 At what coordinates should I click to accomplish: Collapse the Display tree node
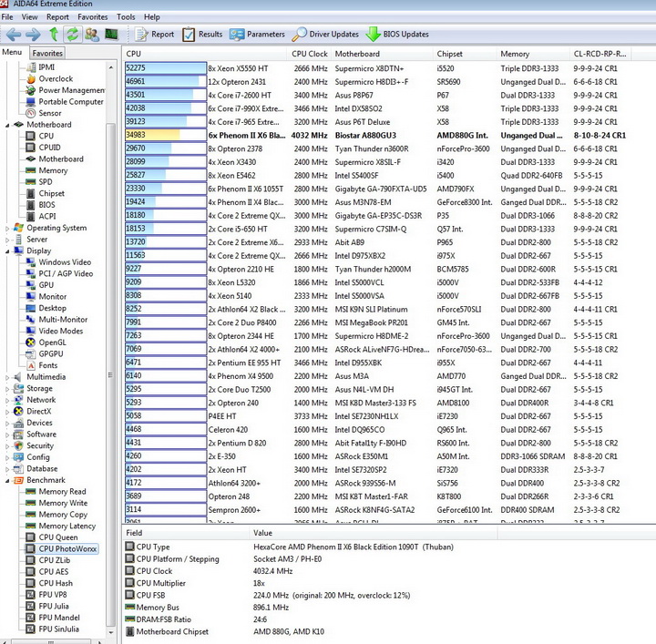click(x=7, y=251)
